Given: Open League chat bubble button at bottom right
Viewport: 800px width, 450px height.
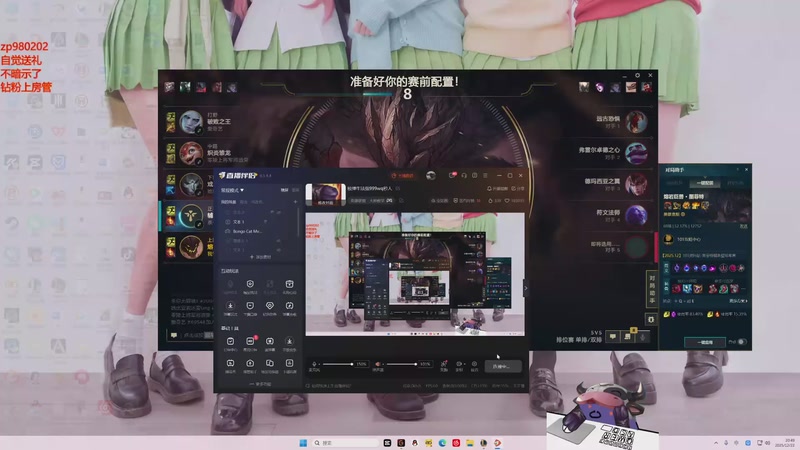Looking at the screenshot, I should [613, 337].
